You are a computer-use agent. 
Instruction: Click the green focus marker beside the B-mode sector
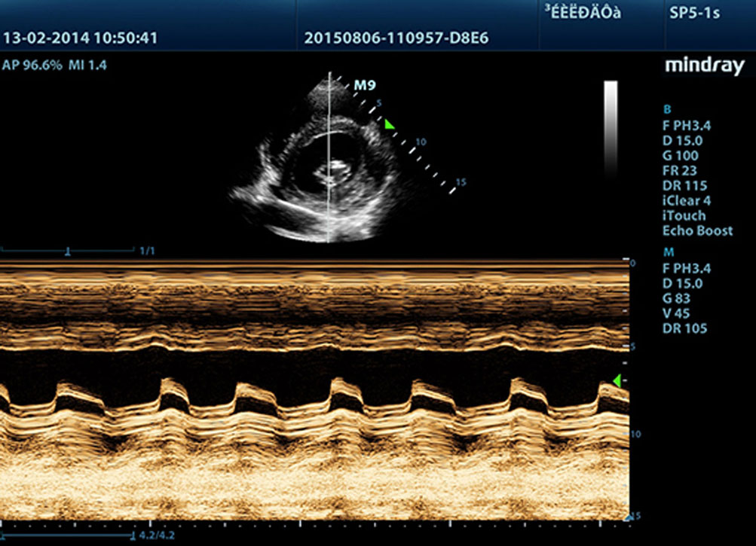coord(389,124)
